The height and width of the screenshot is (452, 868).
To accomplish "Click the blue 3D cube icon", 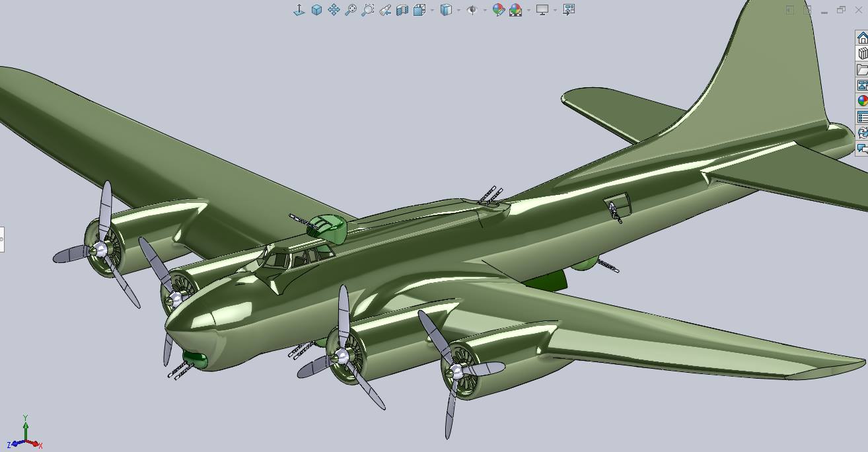I will pos(316,10).
